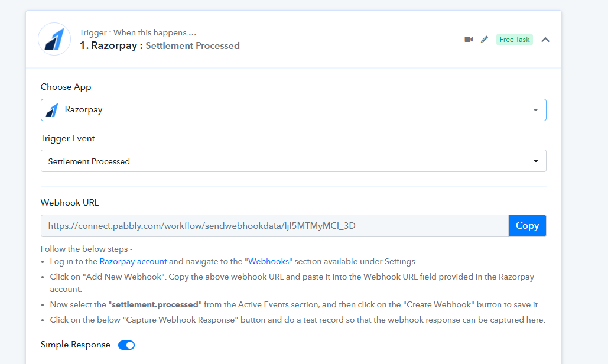Click the step title Razorpay : Settlement Processed
This screenshot has height=364, width=608.
(x=160, y=45)
